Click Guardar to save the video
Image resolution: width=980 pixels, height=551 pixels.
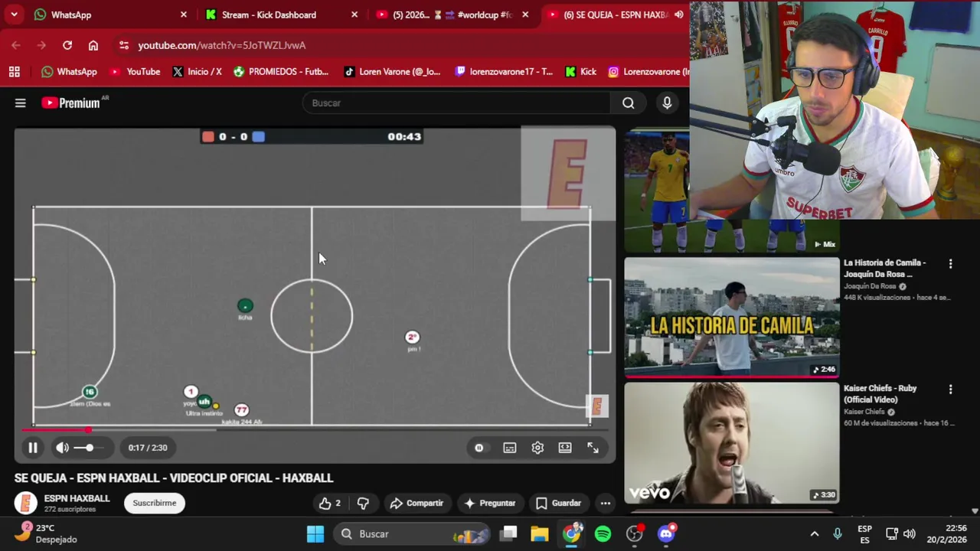point(558,503)
